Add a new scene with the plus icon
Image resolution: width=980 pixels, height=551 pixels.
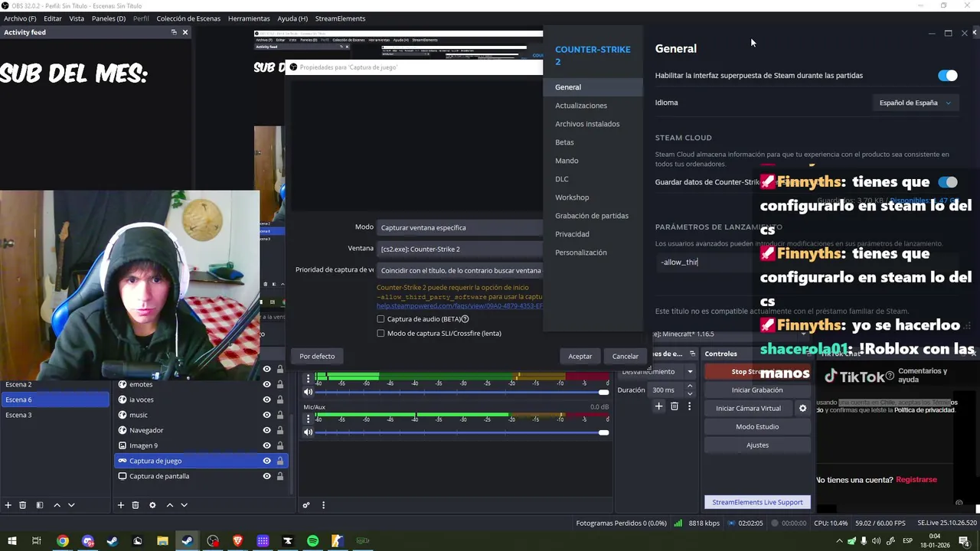[x=8, y=505]
